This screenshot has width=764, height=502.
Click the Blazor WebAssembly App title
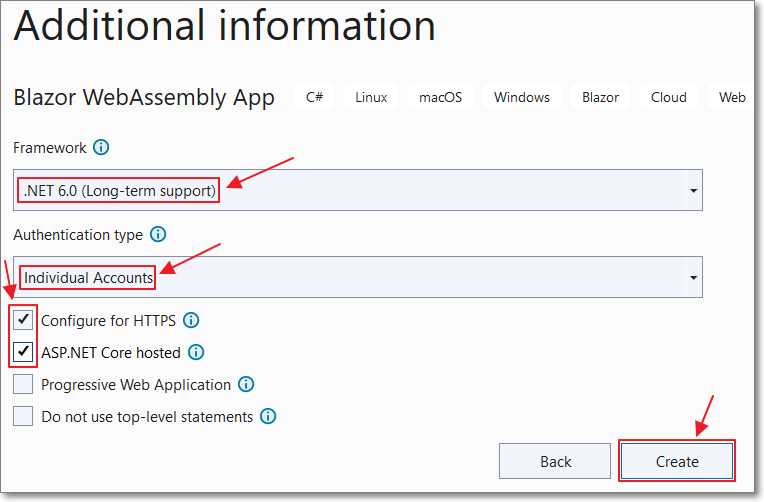(x=144, y=97)
